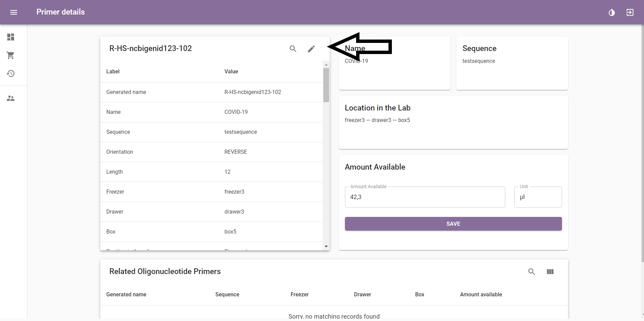Open the history sidebar icon
Screen dimensions: 644x321
(x=11, y=73)
